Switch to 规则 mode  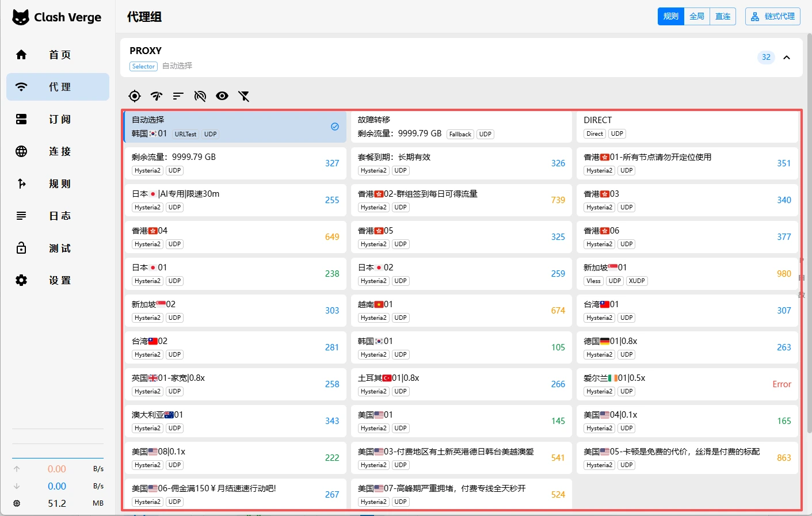[x=671, y=17]
